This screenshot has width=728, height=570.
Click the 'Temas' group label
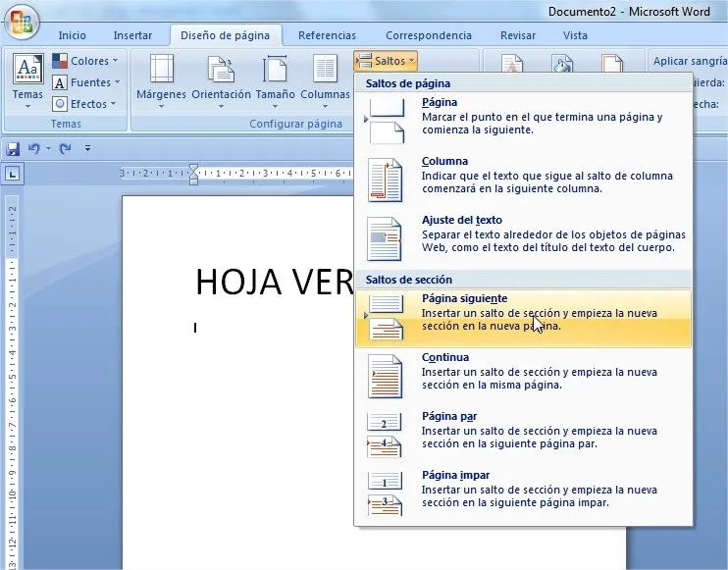click(66, 124)
